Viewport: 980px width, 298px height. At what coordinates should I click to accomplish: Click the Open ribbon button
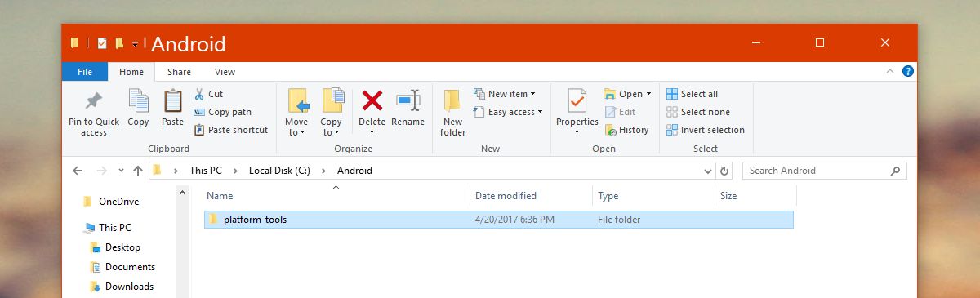tap(628, 94)
